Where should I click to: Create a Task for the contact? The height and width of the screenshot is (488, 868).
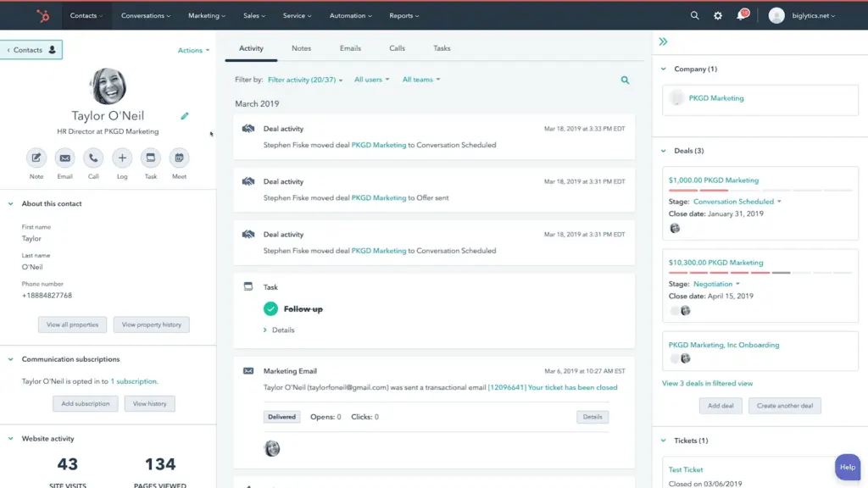pos(151,158)
